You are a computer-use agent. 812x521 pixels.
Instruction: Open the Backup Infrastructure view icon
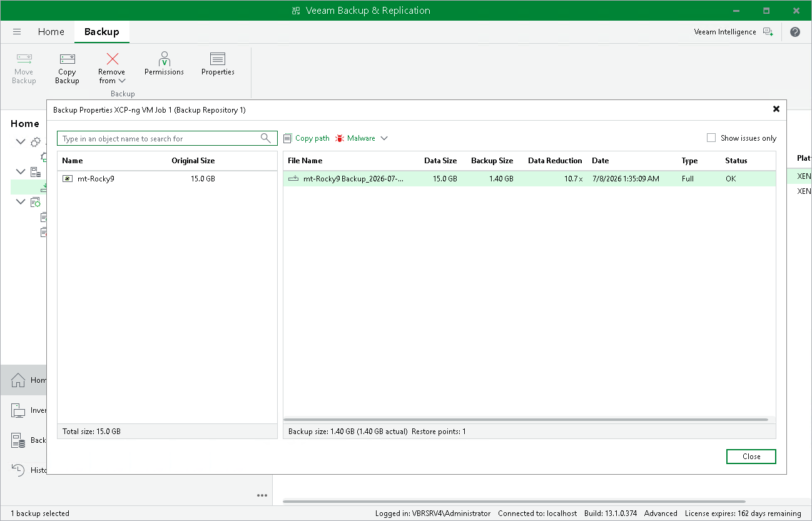point(18,440)
